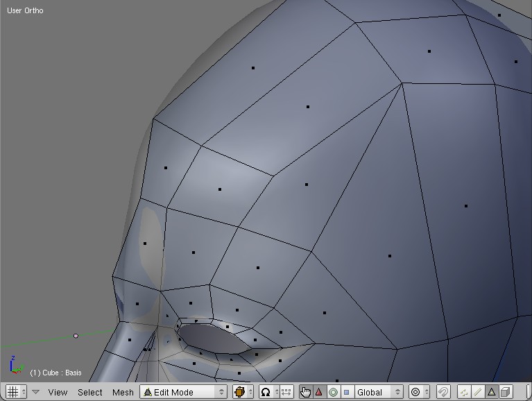
Task: Click the XYZ axis orientation indicator
Action: (16, 365)
